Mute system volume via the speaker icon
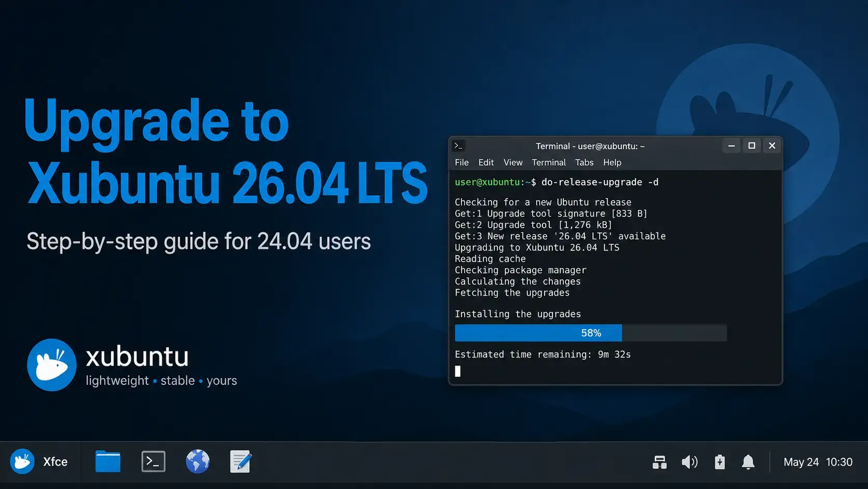This screenshot has width=868, height=489. coord(689,461)
